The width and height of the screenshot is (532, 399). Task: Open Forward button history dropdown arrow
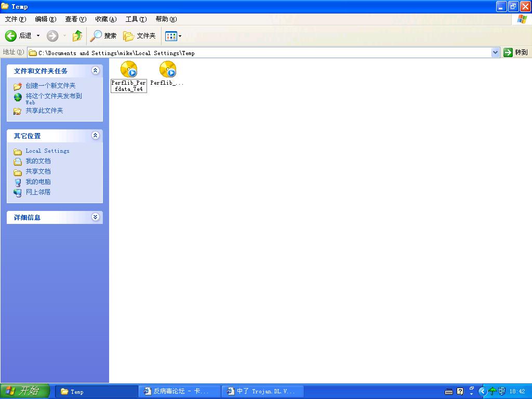(x=64, y=36)
